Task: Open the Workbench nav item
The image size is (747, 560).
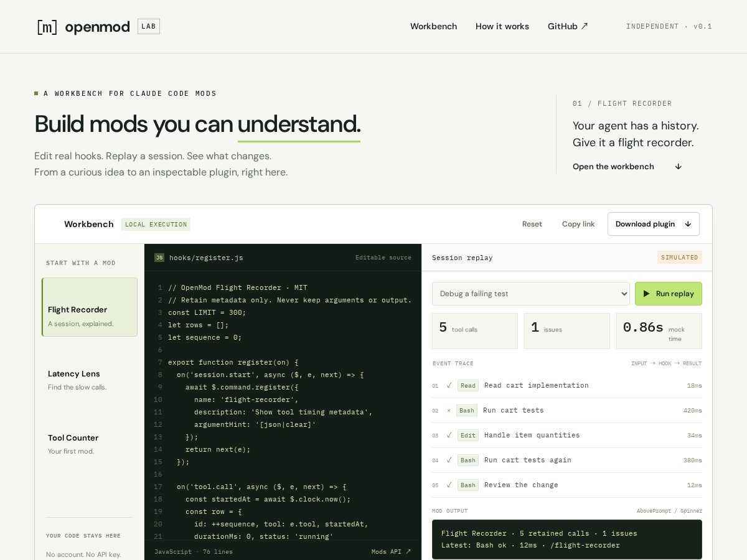Action: pyautogui.click(x=433, y=26)
